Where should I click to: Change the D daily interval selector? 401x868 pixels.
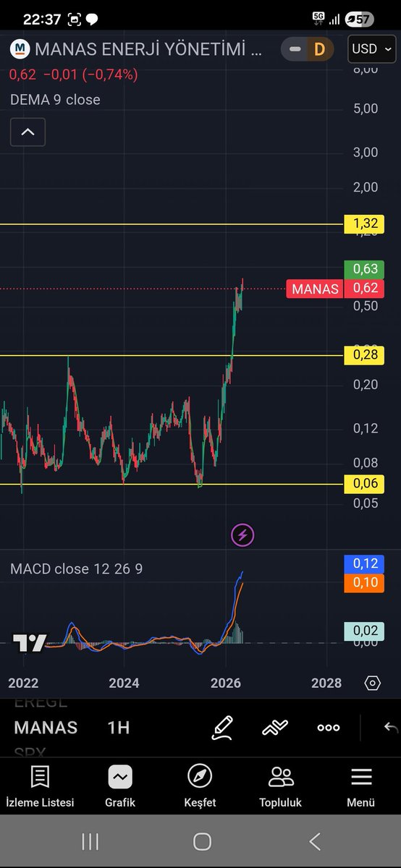318,49
